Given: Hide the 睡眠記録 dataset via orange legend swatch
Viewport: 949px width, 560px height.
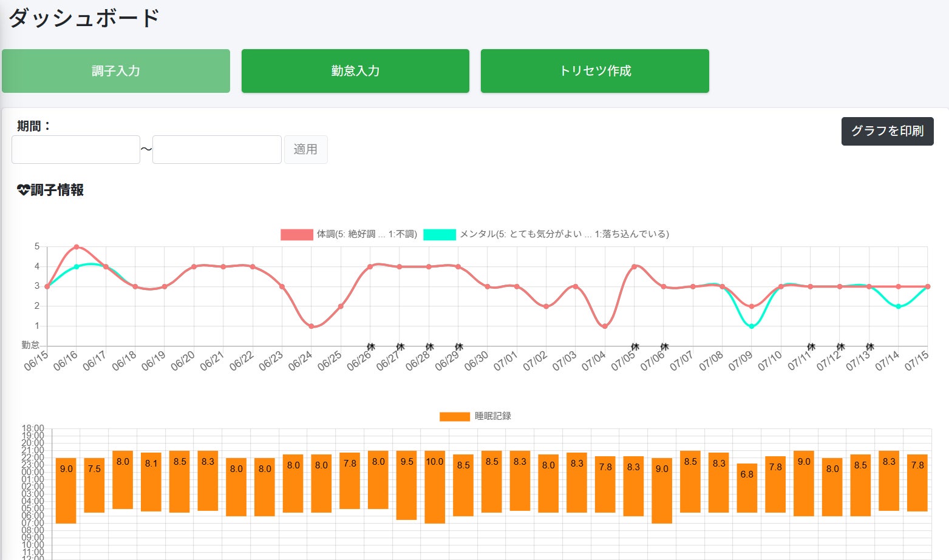Looking at the screenshot, I should [x=454, y=416].
